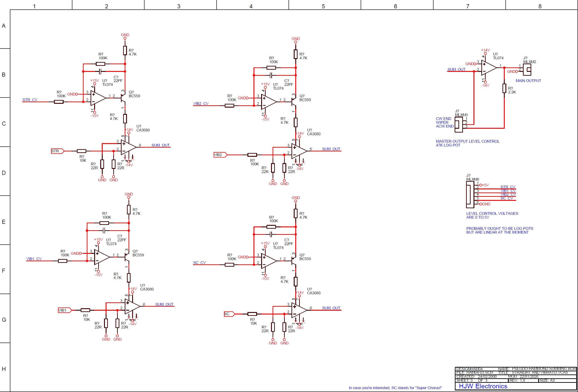The height and width of the screenshot is (392, 578).
Task: Select the SC input port symbol
Action: pyautogui.click(x=229, y=314)
